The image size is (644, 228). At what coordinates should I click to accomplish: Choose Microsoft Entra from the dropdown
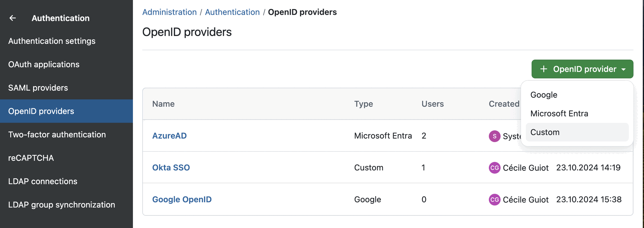[559, 114]
